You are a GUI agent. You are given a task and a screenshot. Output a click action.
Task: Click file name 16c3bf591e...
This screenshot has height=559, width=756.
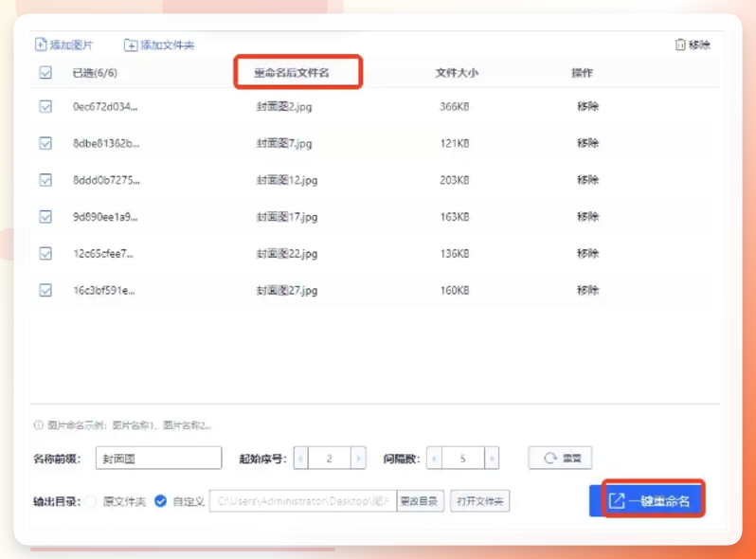click(x=103, y=290)
